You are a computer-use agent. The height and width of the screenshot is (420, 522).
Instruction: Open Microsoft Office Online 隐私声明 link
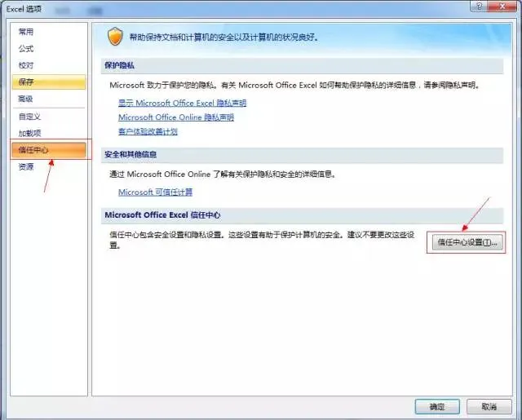tap(176, 117)
